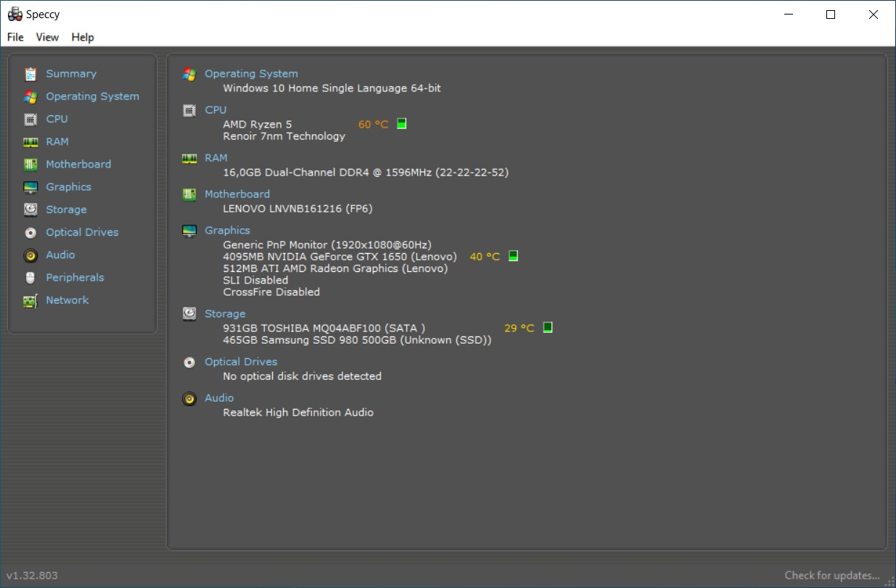Follow the CPU heading link in summary
This screenshot has width=896, height=588.
click(215, 110)
